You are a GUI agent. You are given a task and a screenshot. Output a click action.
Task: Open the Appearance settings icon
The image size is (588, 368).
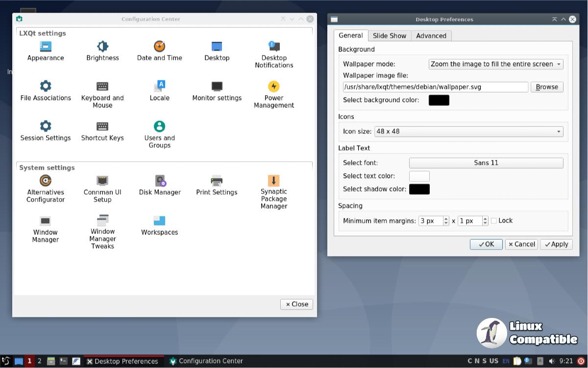coord(46,47)
